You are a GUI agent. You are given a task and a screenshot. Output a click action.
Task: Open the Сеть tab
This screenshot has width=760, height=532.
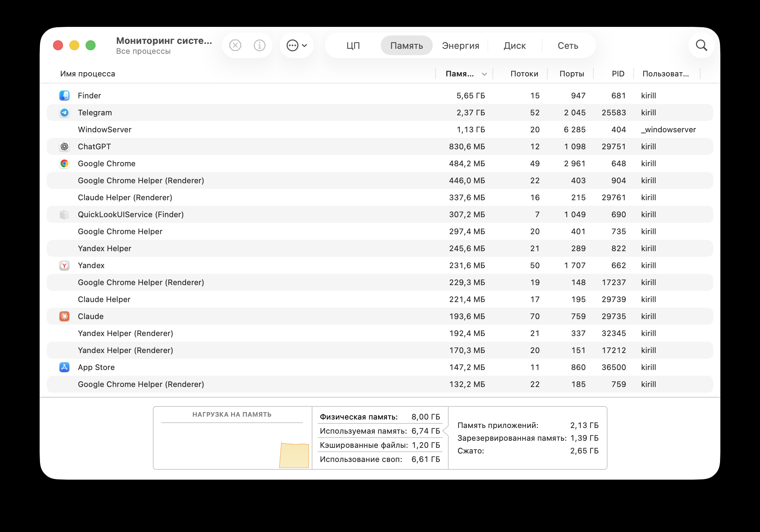(x=568, y=46)
